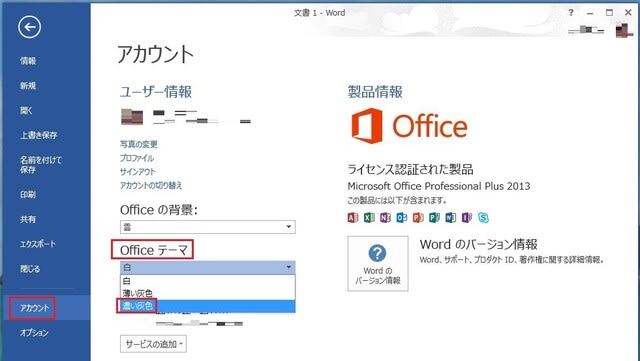640x361 pixels.
Task: Minimize the Word window
Action: (x=590, y=13)
